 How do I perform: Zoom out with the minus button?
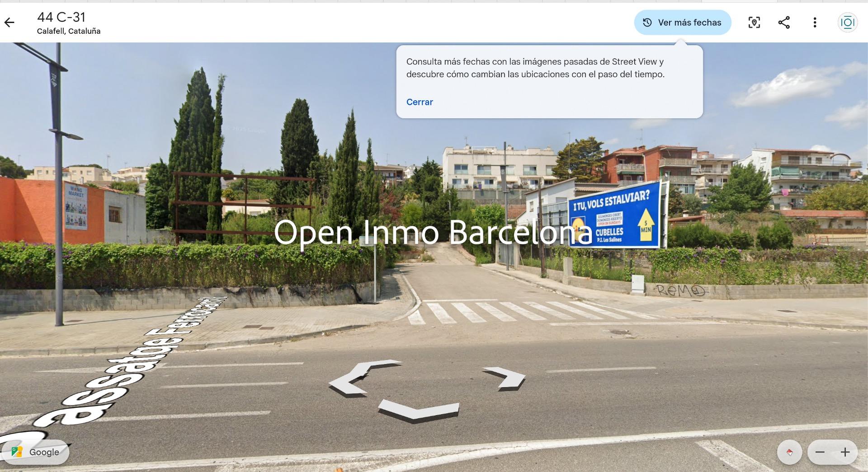click(820, 452)
